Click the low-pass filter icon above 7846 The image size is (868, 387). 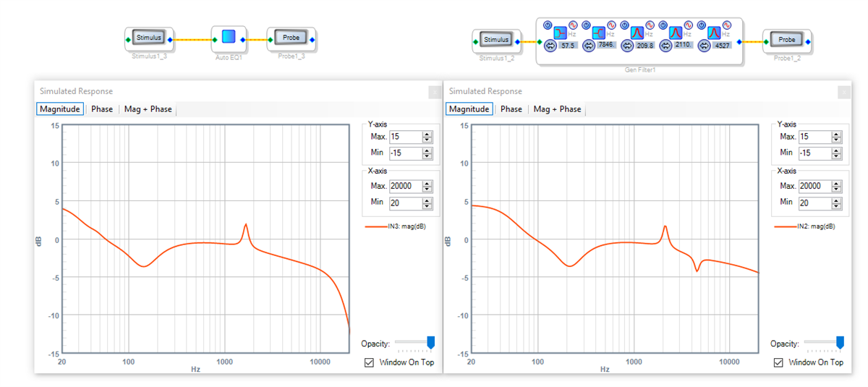pyautogui.click(x=599, y=33)
